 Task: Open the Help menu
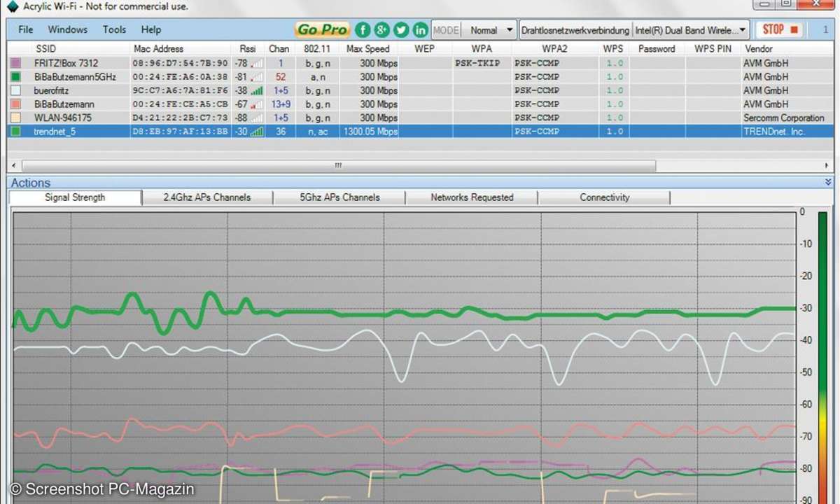(x=150, y=29)
